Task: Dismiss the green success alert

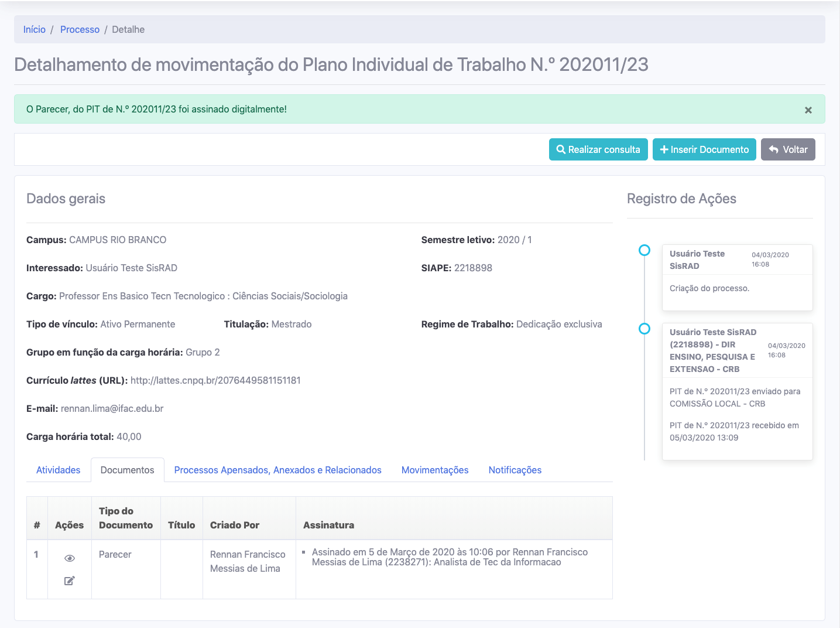Action: click(x=808, y=110)
